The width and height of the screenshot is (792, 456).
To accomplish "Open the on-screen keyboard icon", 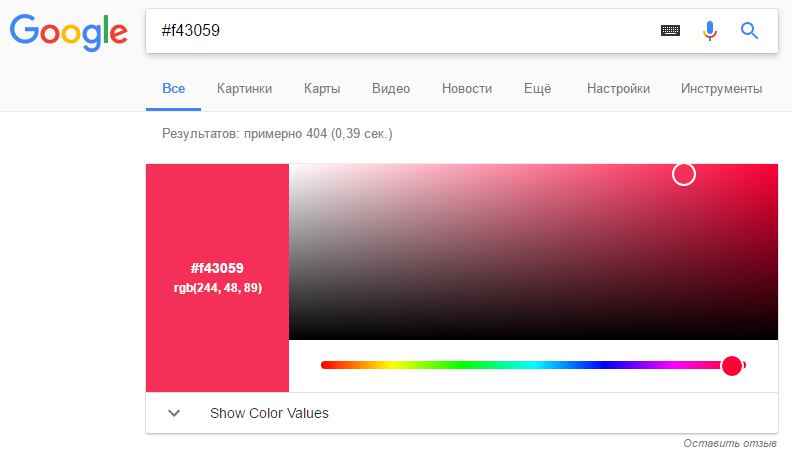I will click(670, 31).
